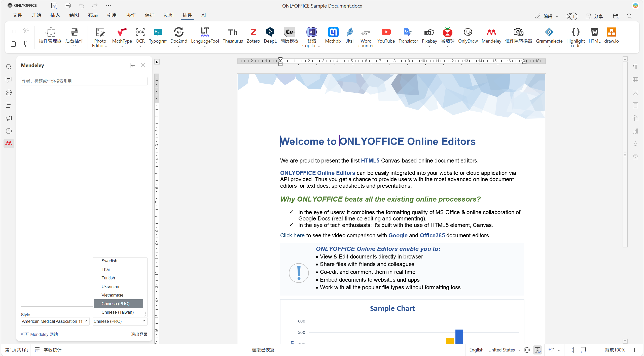Open the more options ellipsis in title bar
The width and height of the screenshot is (644, 356).
108,6
